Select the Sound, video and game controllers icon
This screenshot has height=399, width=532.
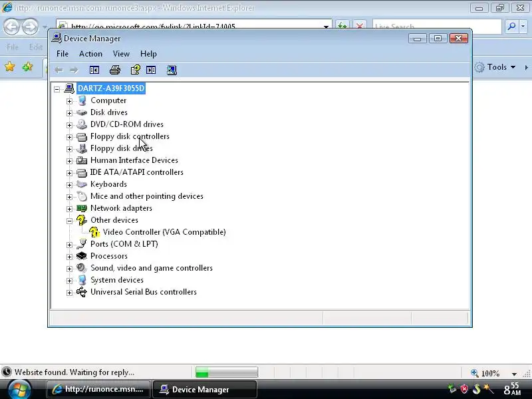click(82, 268)
